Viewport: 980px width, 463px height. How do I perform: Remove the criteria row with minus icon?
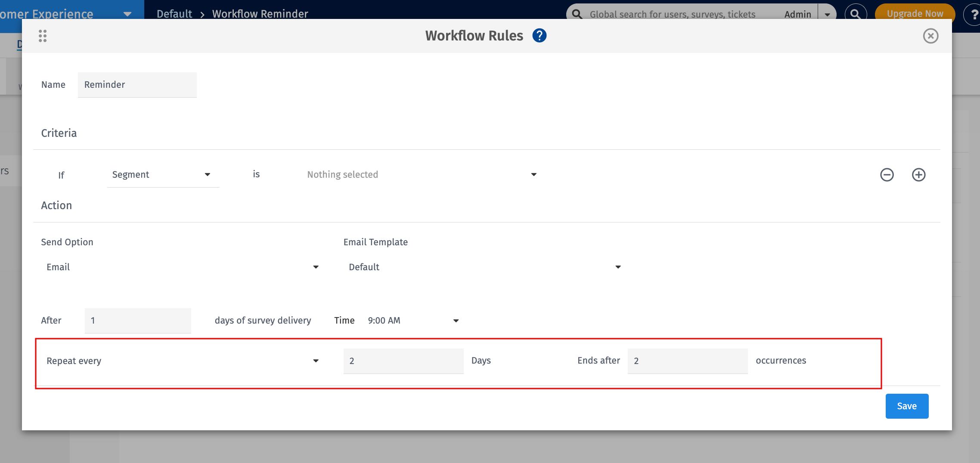click(x=887, y=175)
